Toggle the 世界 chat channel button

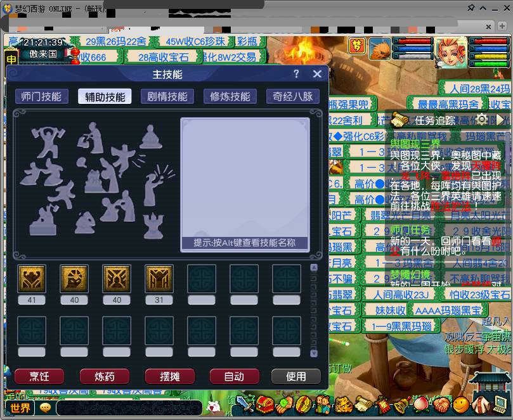point(20,408)
